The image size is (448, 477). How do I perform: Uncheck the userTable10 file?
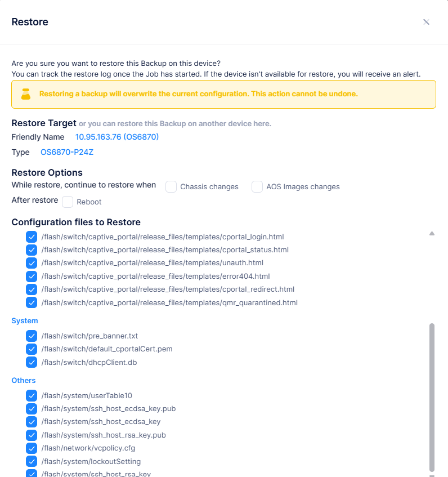[x=32, y=396]
